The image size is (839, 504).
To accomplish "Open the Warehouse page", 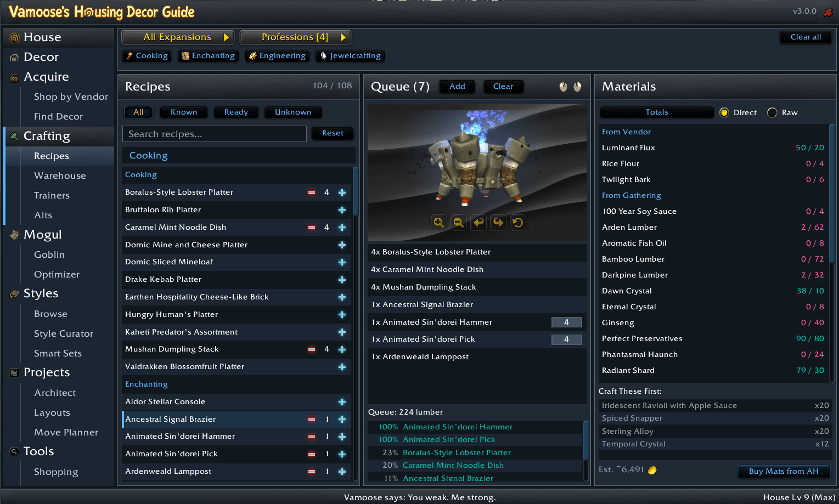I will [60, 176].
